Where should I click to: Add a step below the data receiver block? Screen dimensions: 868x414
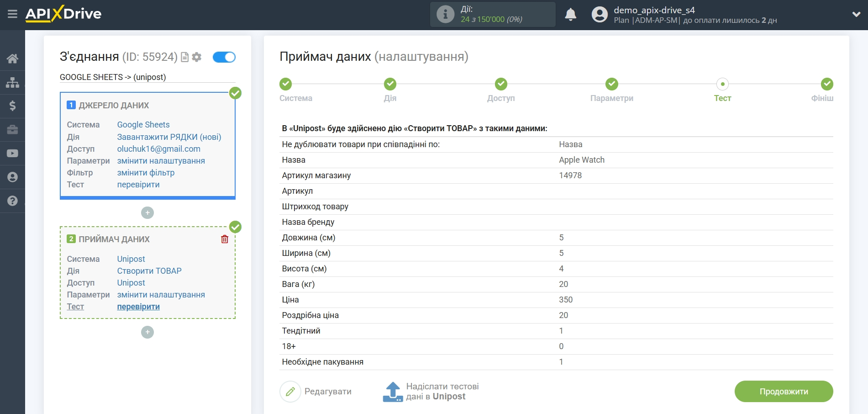click(x=147, y=332)
